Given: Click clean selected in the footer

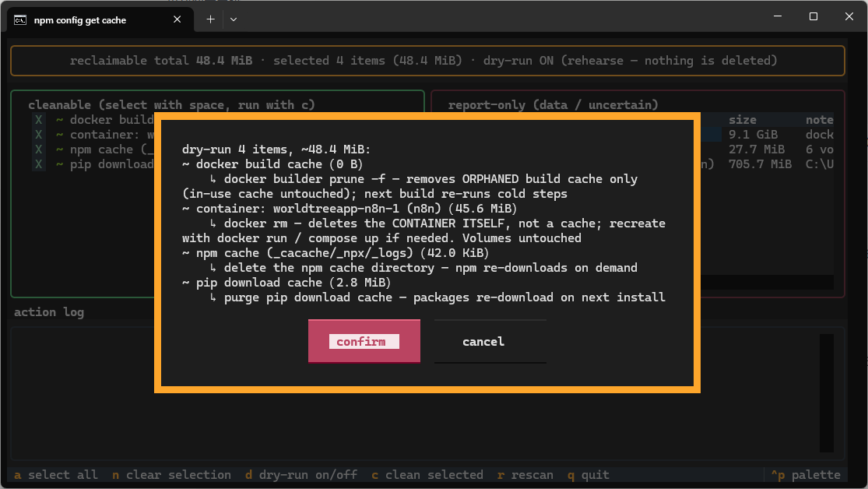Looking at the screenshot, I should coord(427,475).
